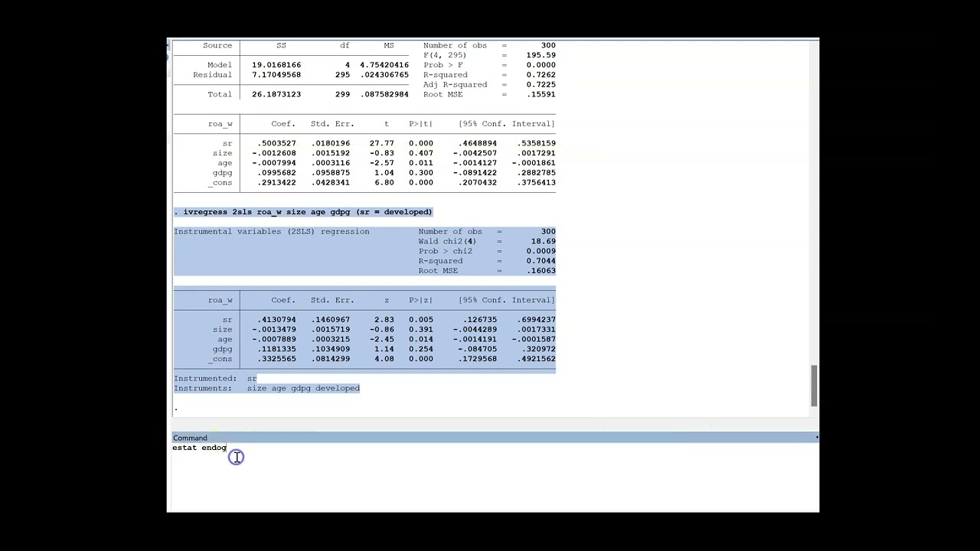
Task: Click the Root MSE value .16063
Action: tap(541, 271)
